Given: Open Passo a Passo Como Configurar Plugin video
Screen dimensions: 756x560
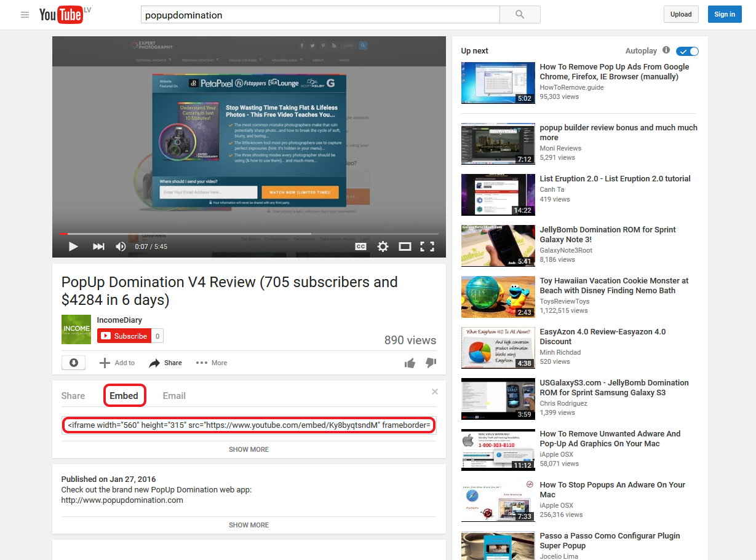Looking at the screenshot, I should 610,541.
